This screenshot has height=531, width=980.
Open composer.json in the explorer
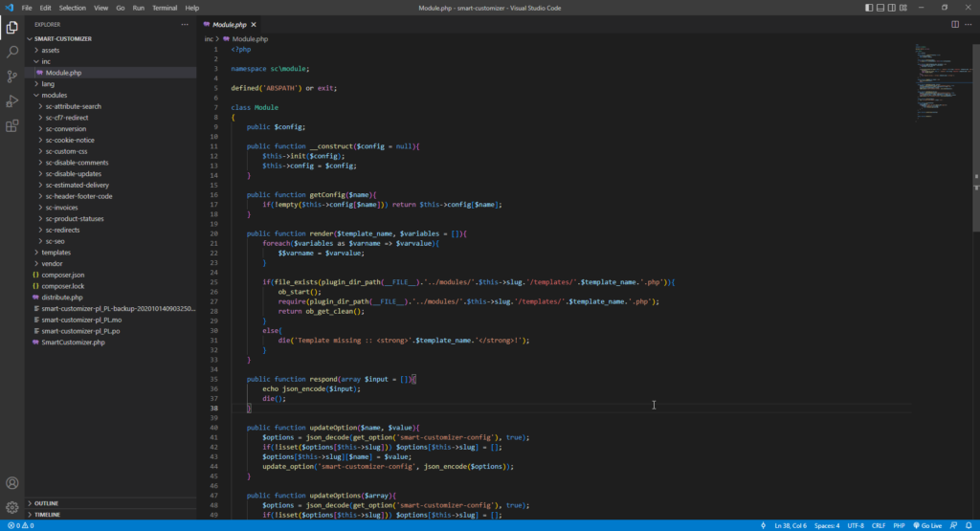tap(111, 275)
